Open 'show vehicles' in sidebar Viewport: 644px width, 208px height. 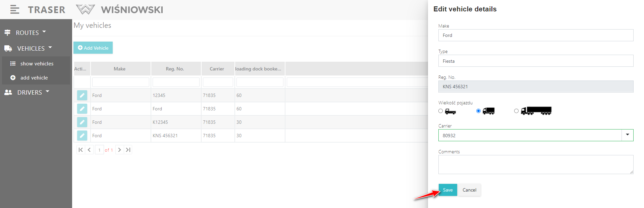[37, 64]
